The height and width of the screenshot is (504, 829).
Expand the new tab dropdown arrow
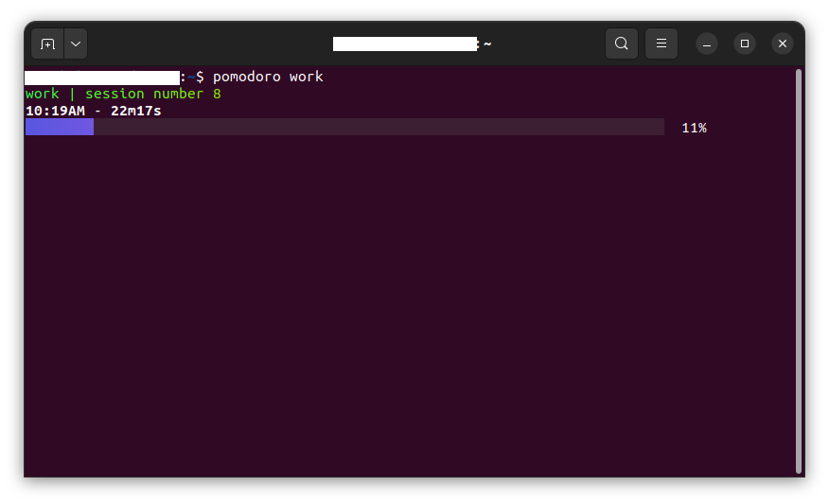(x=76, y=43)
